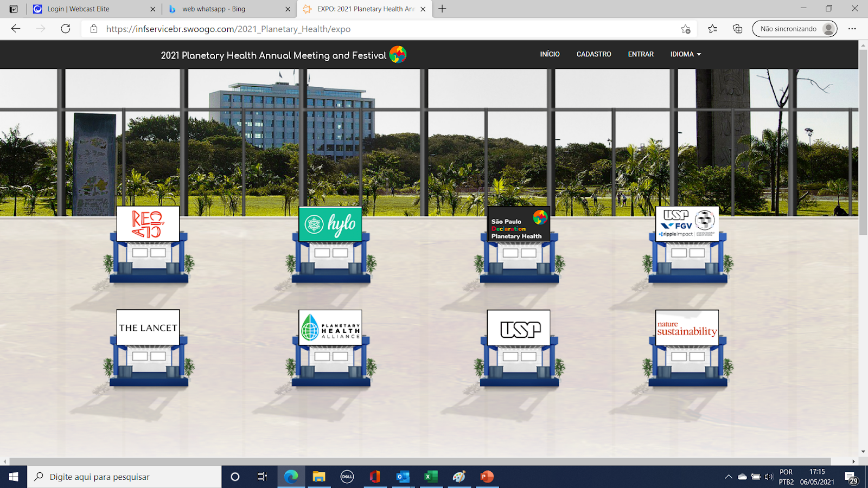The image size is (868, 488).
Task: Open The Lancet expo booth
Action: click(148, 348)
